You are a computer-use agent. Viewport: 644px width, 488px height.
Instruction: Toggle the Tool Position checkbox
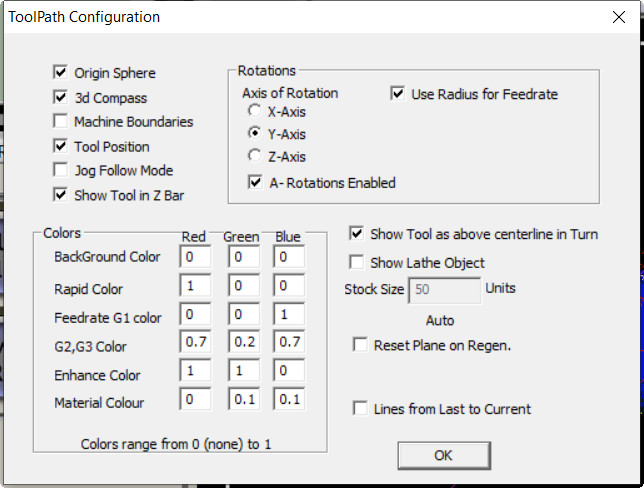[61, 146]
